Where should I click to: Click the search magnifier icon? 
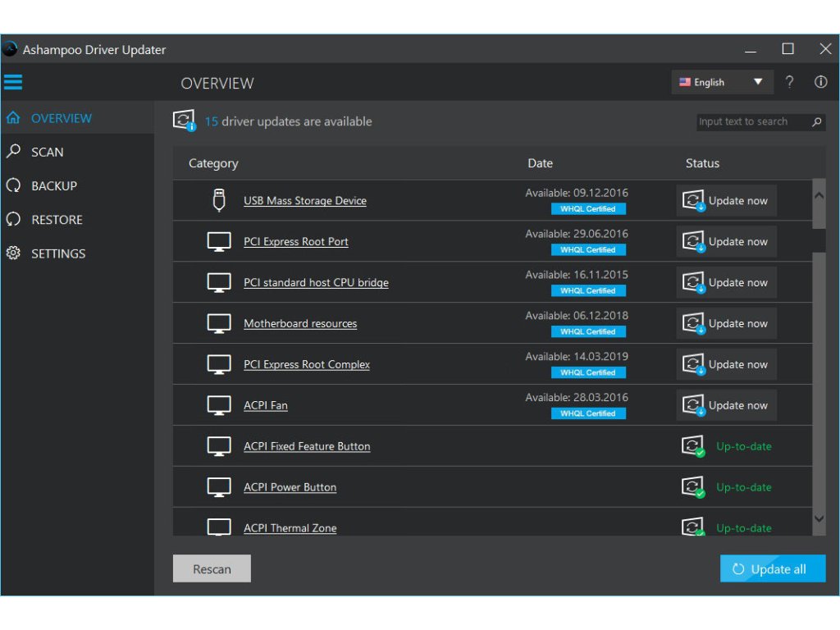click(816, 121)
